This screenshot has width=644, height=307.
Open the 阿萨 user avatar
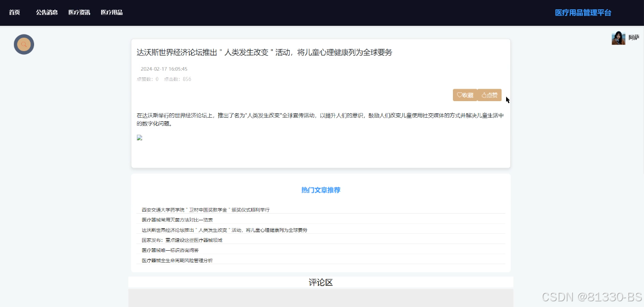tap(618, 38)
